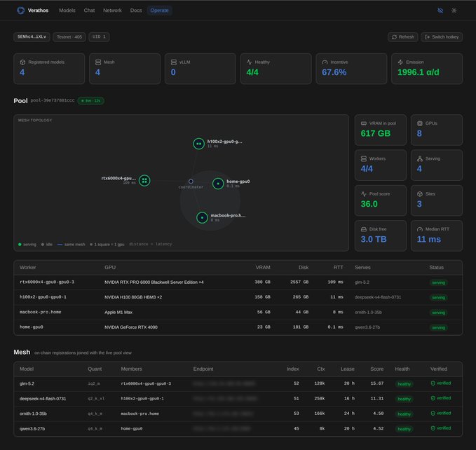Click qwen3.6-27b in the Mesh Model column
The height and width of the screenshot is (450, 476).
coord(32,429)
